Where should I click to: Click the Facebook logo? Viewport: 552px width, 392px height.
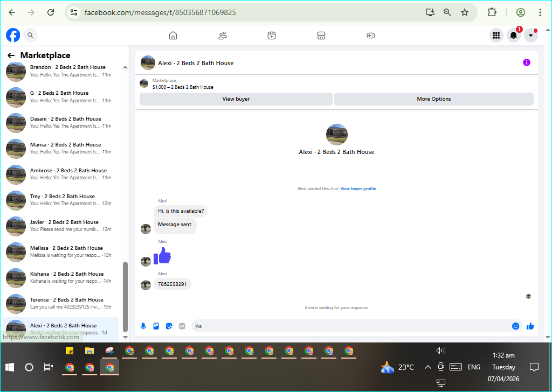point(13,35)
